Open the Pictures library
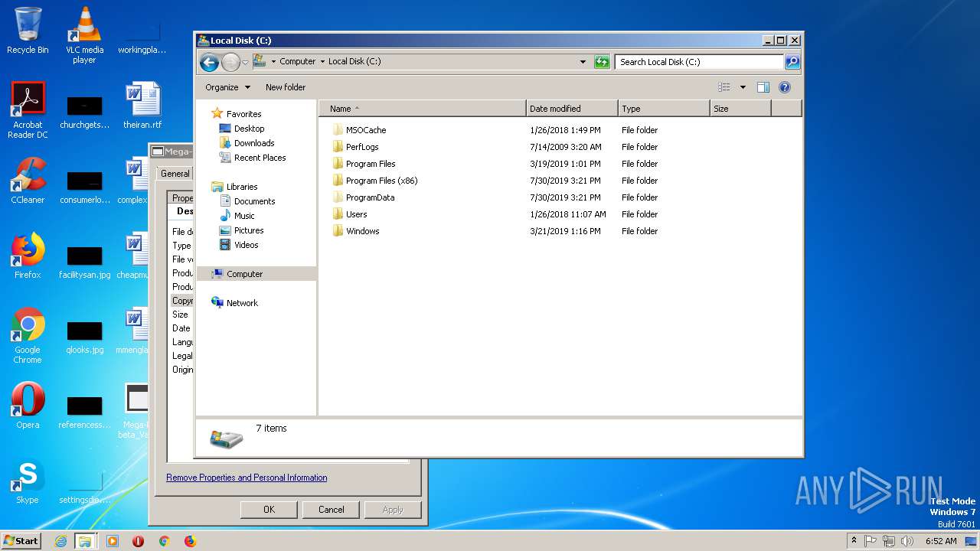 249,230
